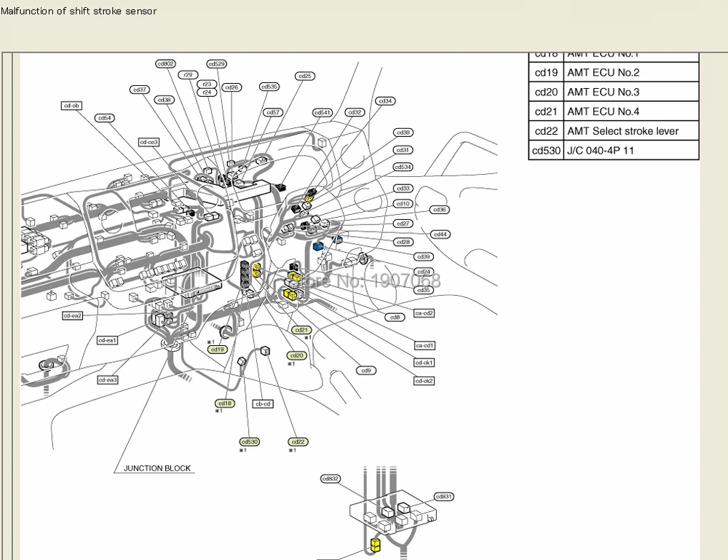
Task: Click AMT Select stroke lever row
Action: click(614, 131)
